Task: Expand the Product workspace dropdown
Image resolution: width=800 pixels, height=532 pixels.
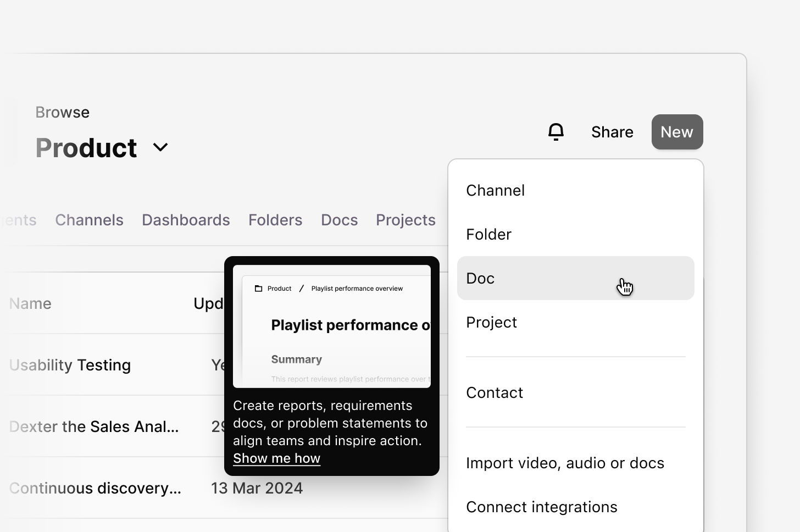Action: (x=160, y=147)
